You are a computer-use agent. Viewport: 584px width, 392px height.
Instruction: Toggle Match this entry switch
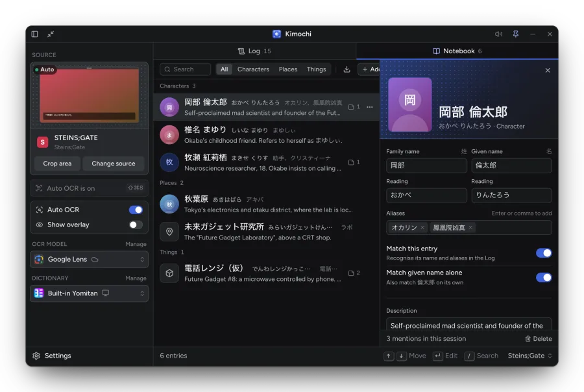[x=544, y=253]
